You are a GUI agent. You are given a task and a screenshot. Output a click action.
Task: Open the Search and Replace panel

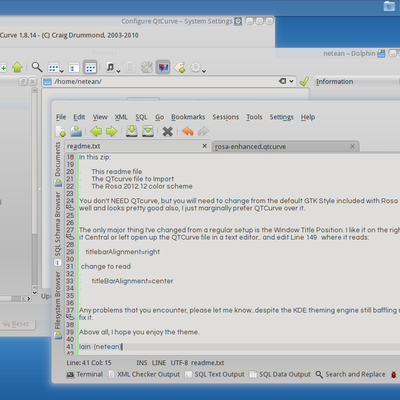point(350,374)
